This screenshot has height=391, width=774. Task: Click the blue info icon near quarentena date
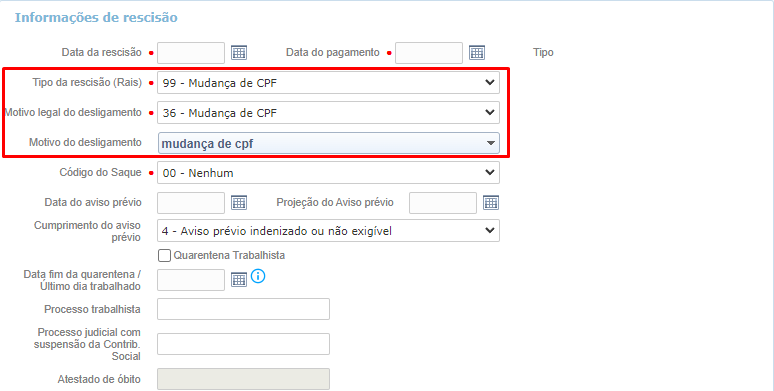[258, 276]
